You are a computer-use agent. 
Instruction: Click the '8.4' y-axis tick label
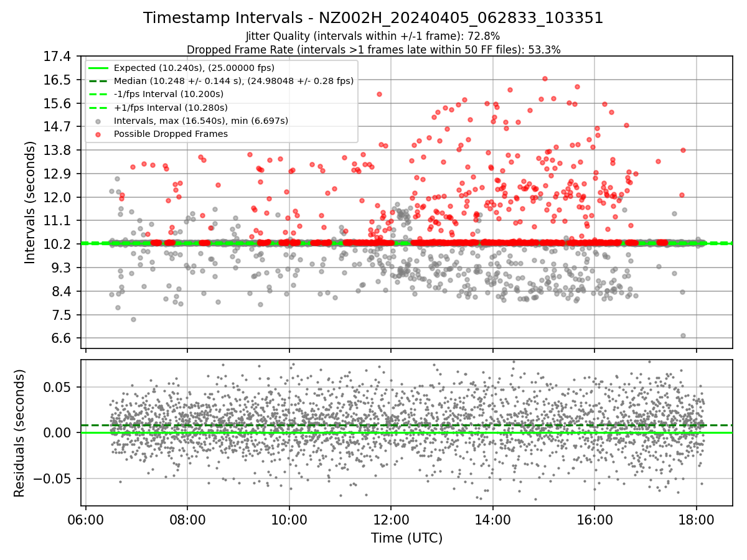60,291
